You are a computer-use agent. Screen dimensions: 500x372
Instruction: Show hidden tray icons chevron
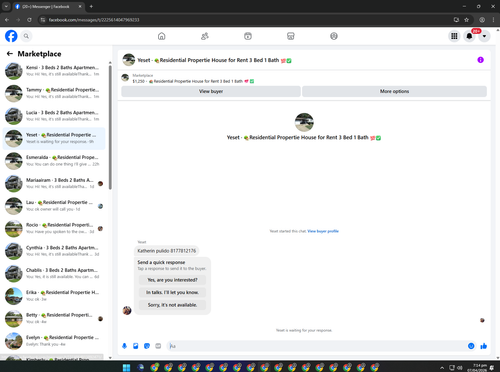(442, 368)
